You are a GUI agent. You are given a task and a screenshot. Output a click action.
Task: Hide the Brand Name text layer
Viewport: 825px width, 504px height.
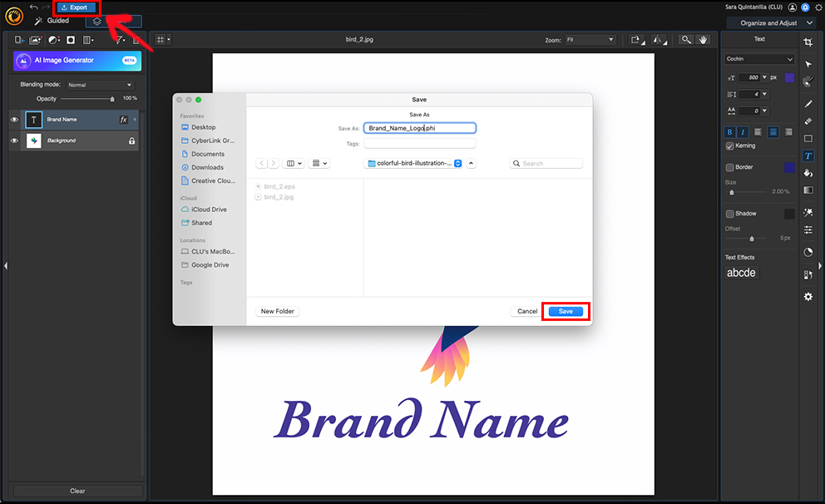tap(14, 119)
